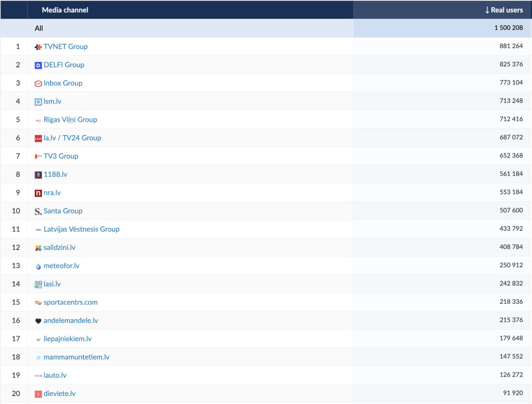Open the TV3 Group link
The height and width of the screenshot is (404, 532).
[x=61, y=156]
